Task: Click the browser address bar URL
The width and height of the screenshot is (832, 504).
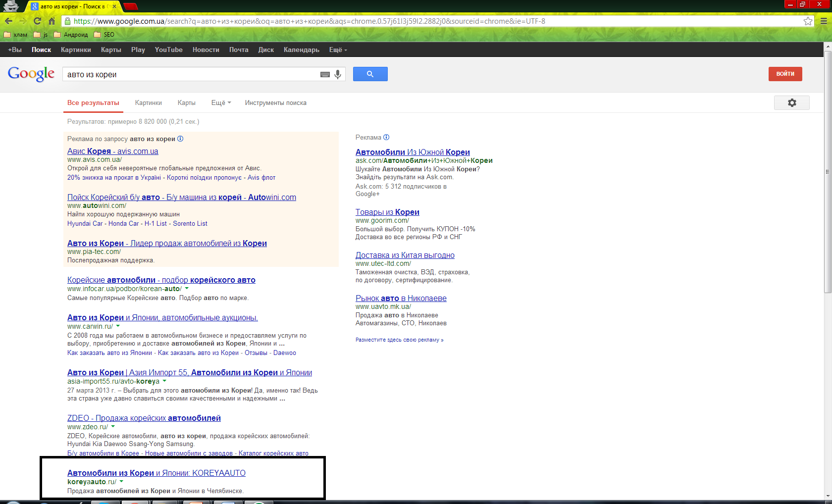Action: click(310, 21)
